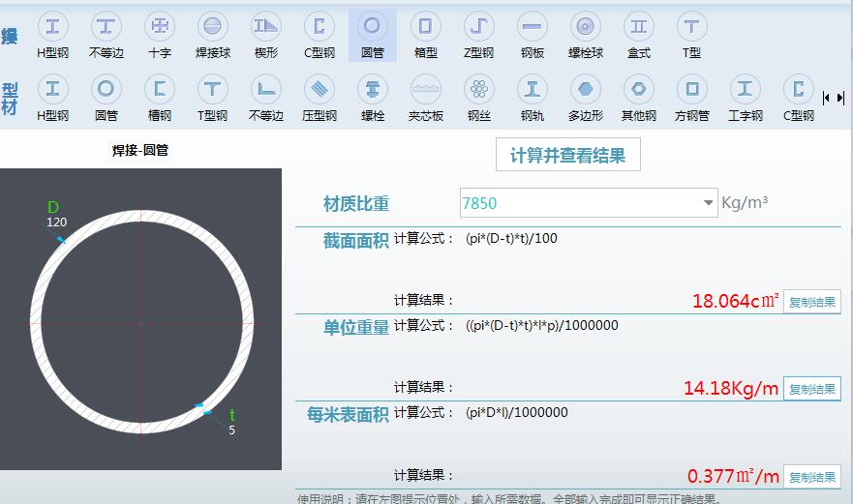The height and width of the screenshot is (504, 853).
Task: Select 钢板 icon
Action: tap(533, 26)
